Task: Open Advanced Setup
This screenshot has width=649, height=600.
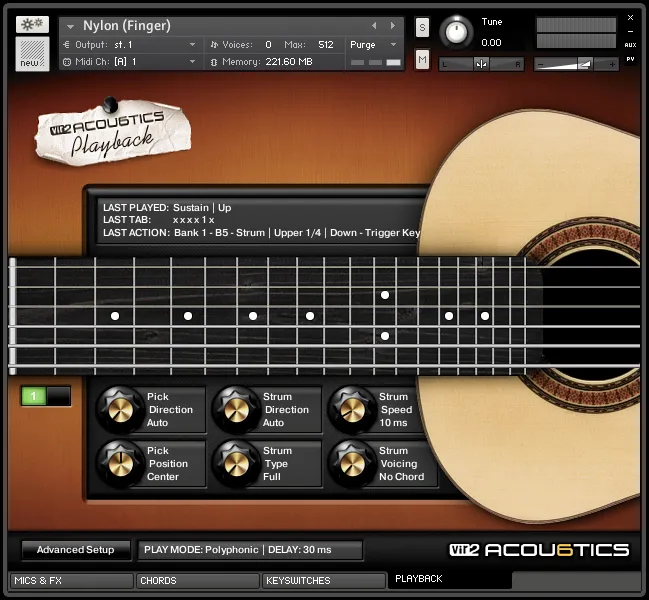Action: click(76, 550)
